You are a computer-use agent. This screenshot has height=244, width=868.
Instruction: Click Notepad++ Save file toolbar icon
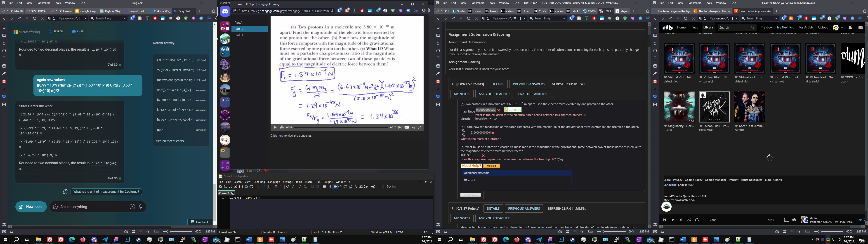[x=231, y=187]
